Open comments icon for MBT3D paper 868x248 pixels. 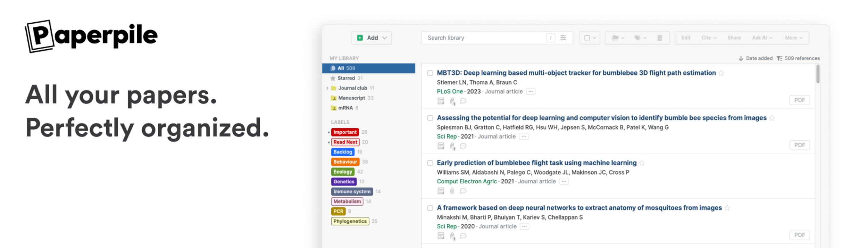coord(463,101)
